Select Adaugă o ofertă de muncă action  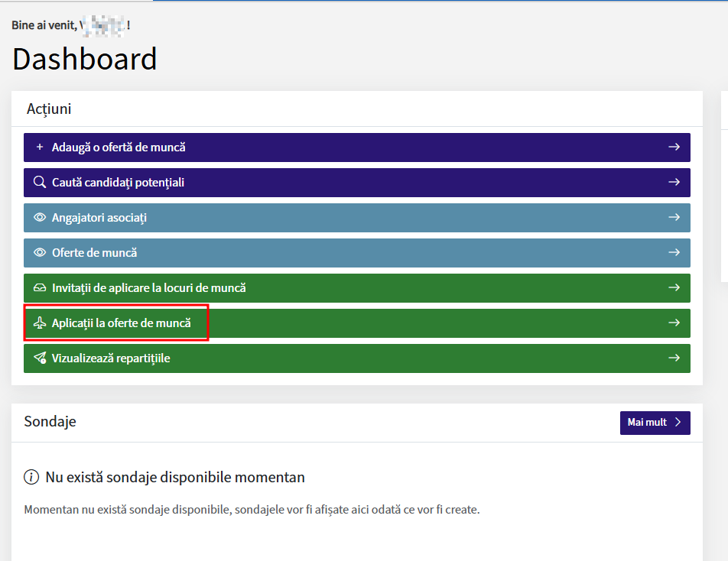pos(119,148)
